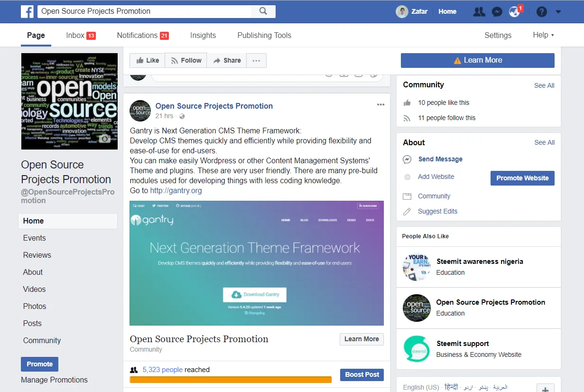Click the 5,323 people reached link
Screen dimensions: 584x392
163,370
